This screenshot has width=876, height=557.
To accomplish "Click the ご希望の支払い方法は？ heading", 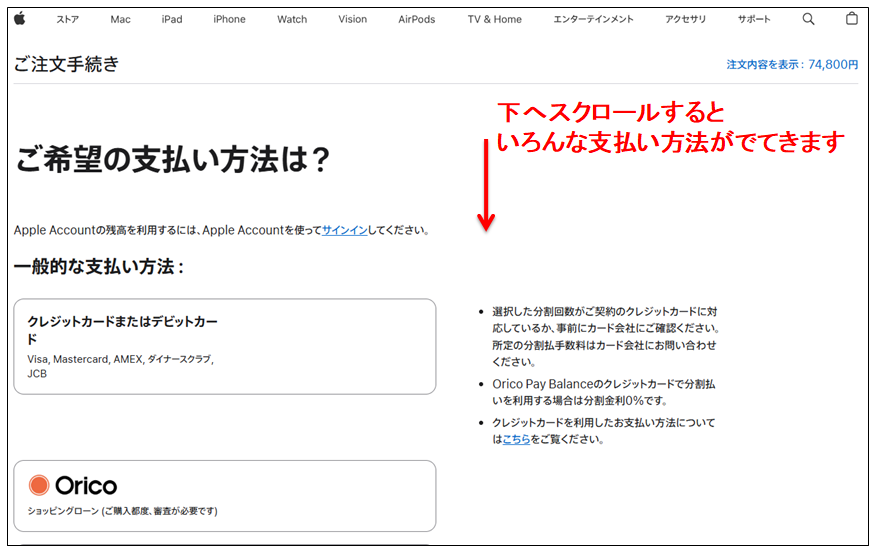I will pos(173,159).
